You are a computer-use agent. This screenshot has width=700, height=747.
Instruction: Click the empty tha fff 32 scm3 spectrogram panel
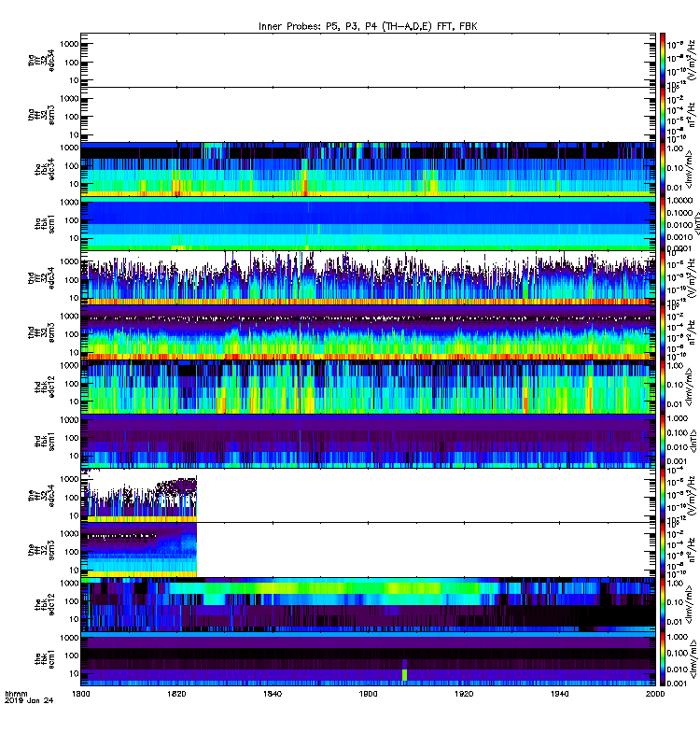[368, 115]
